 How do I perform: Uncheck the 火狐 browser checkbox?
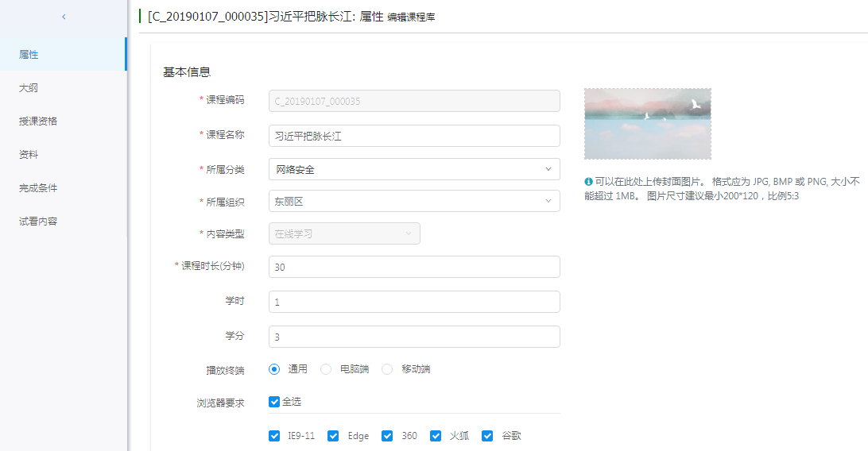(436, 436)
